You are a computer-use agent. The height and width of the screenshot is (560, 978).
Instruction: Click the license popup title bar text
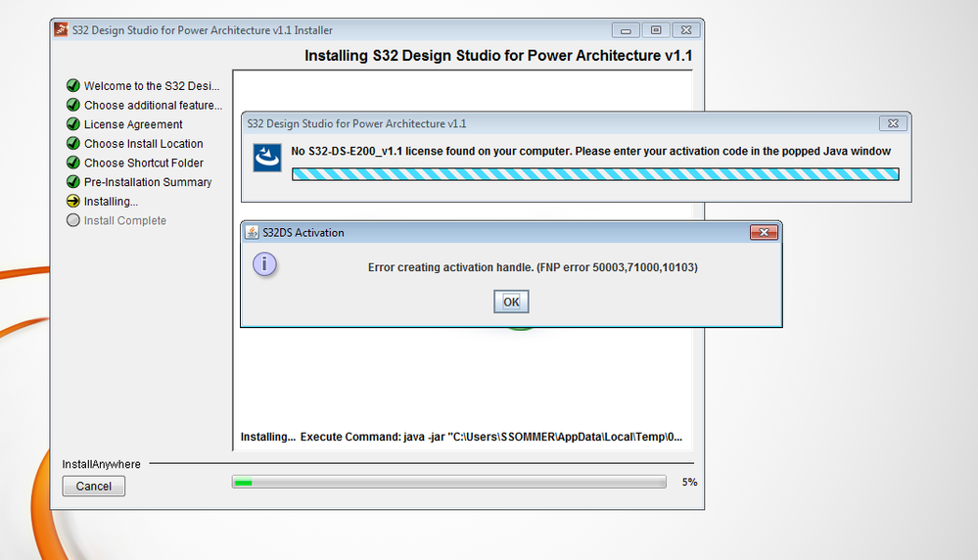click(356, 123)
